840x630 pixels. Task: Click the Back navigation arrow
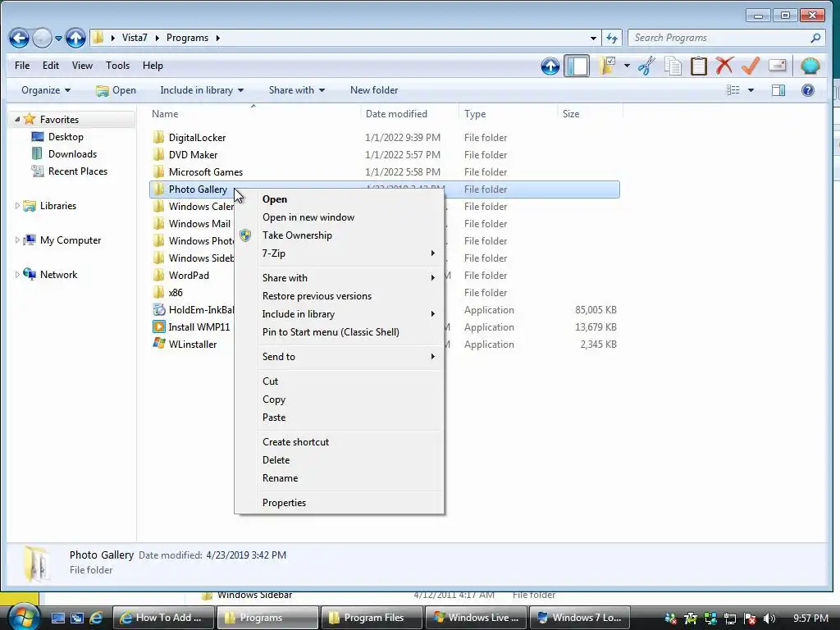(x=19, y=38)
